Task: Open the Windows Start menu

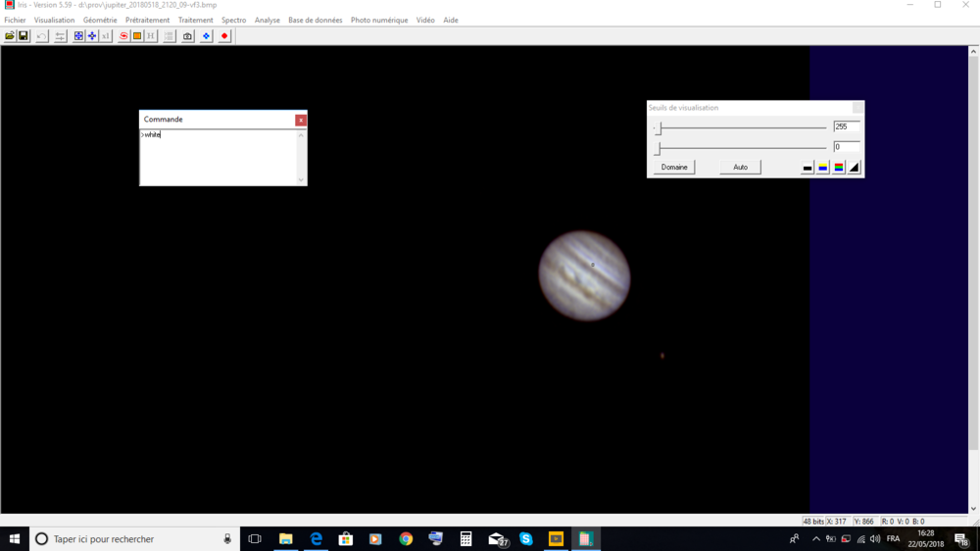Action: coord(15,538)
